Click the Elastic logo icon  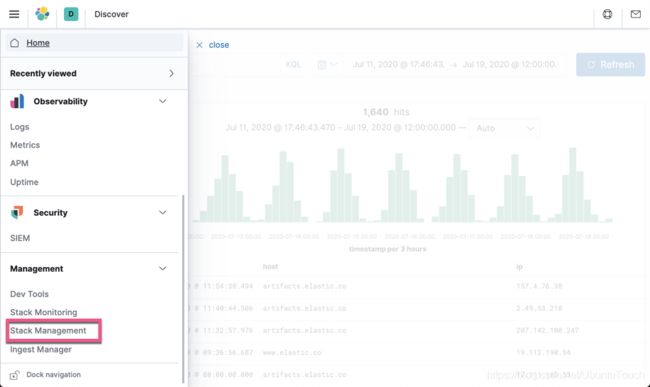[42, 14]
